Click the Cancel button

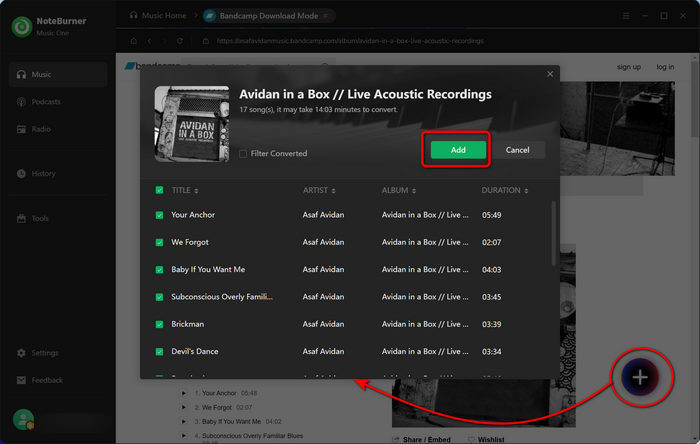point(517,150)
